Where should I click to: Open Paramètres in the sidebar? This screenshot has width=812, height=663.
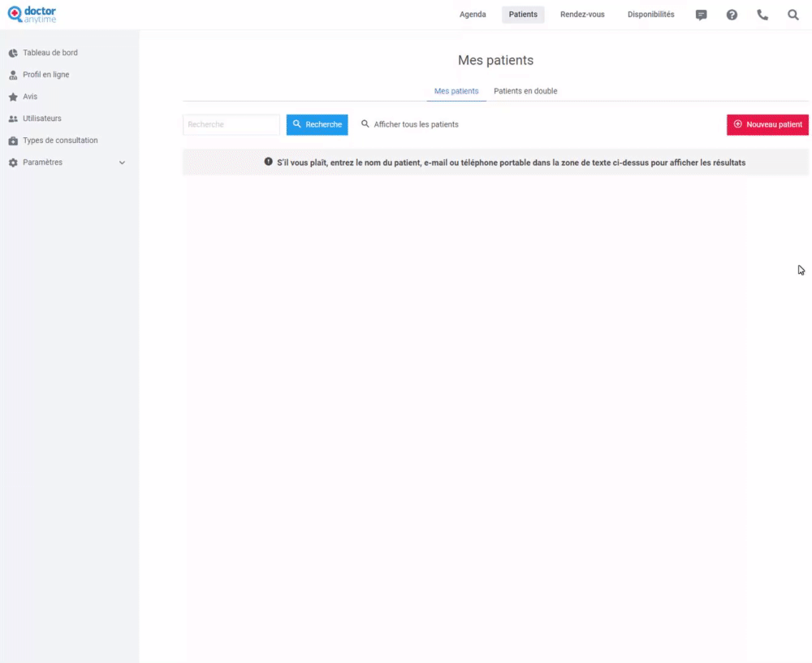(42, 162)
